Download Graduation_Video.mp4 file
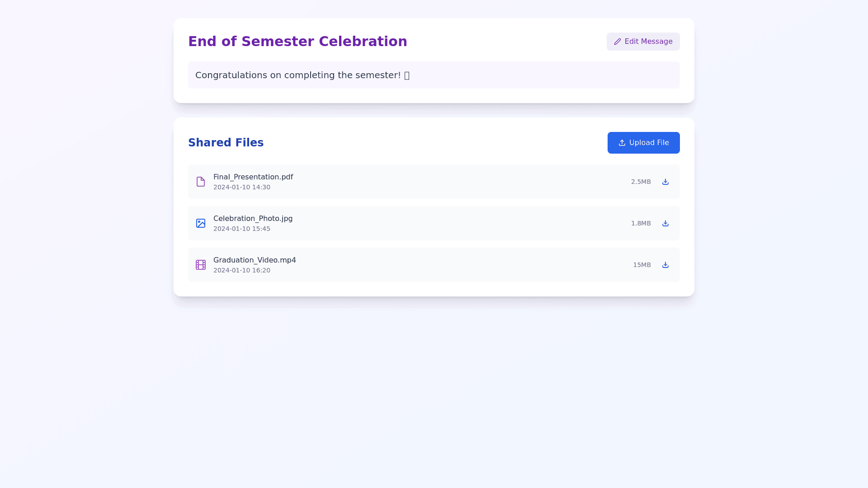The height and width of the screenshot is (488, 868). (x=665, y=265)
